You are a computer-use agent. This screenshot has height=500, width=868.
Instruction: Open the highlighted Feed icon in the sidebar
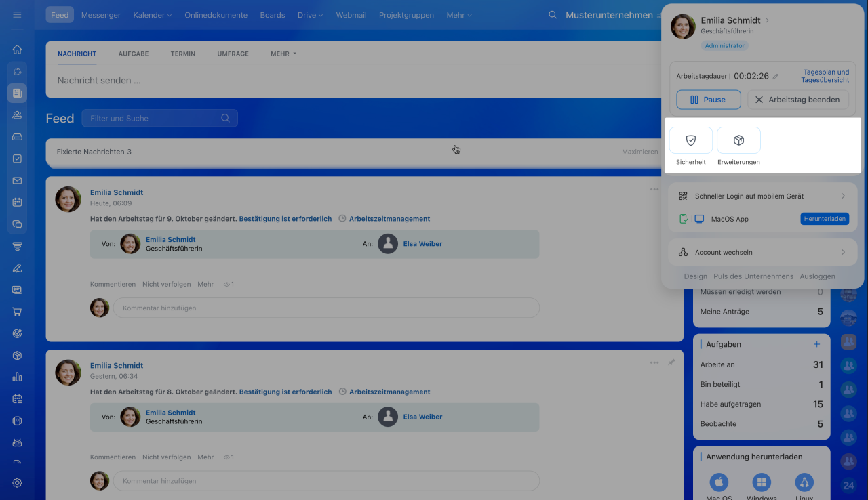click(17, 93)
